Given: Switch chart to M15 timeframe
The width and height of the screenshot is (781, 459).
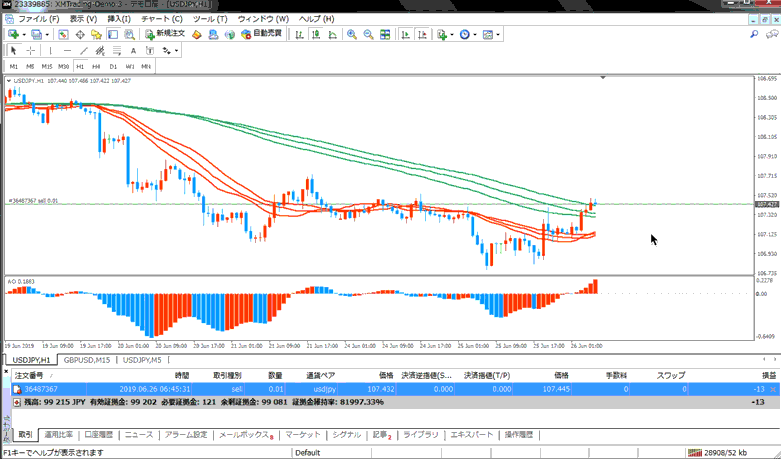Looking at the screenshot, I should 47,66.
